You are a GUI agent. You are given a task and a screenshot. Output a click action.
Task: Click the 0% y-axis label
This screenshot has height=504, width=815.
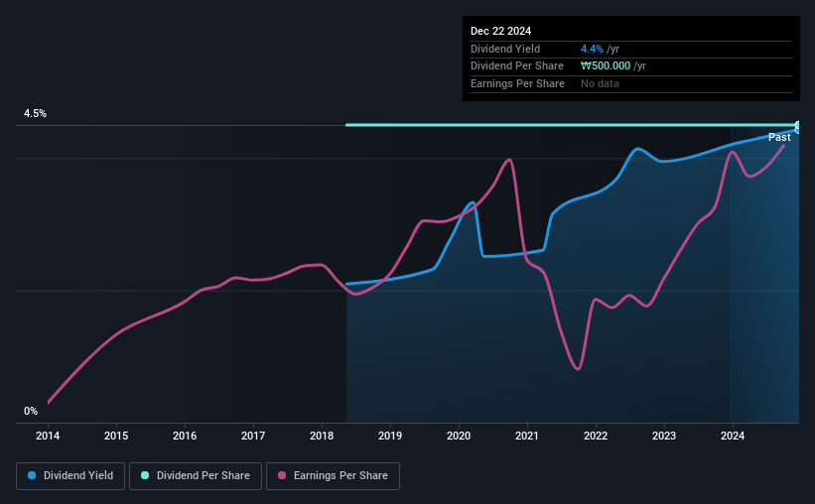(x=31, y=411)
